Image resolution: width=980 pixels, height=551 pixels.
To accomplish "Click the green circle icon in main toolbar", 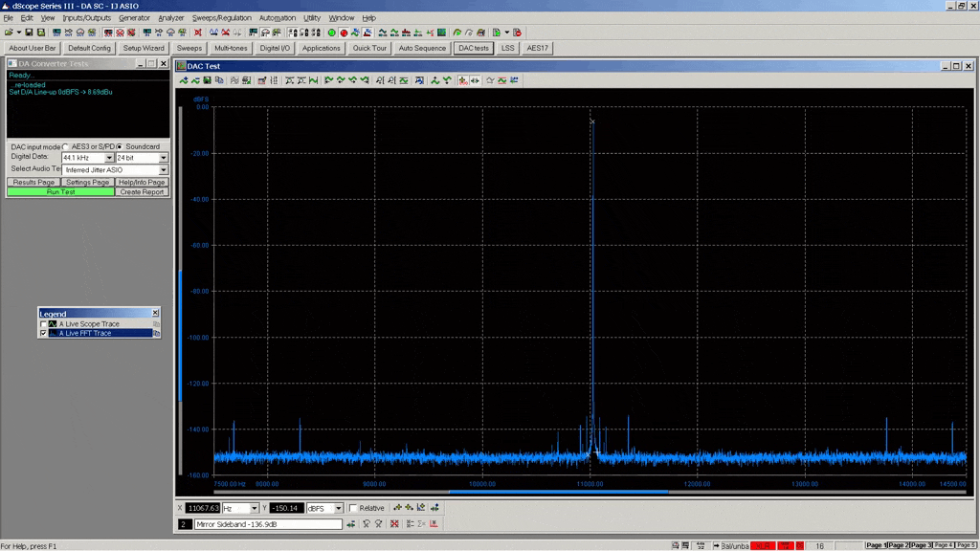I will (332, 33).
